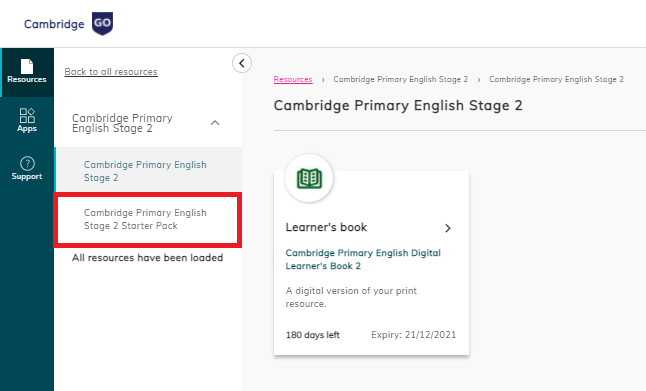Click the digital version description text
Image resolution: width=646 pixels, height=391 pixels.
[351, 297]
